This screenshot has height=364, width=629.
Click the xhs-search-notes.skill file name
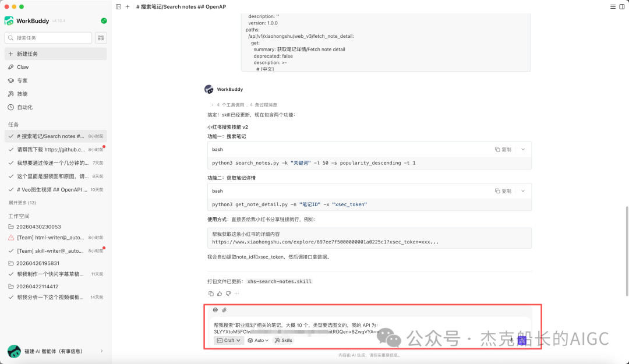click(x=279, y=281)
